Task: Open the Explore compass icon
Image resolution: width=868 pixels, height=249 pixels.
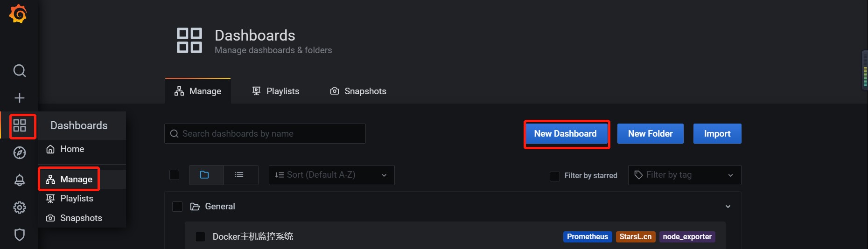Action: (19, 153)
